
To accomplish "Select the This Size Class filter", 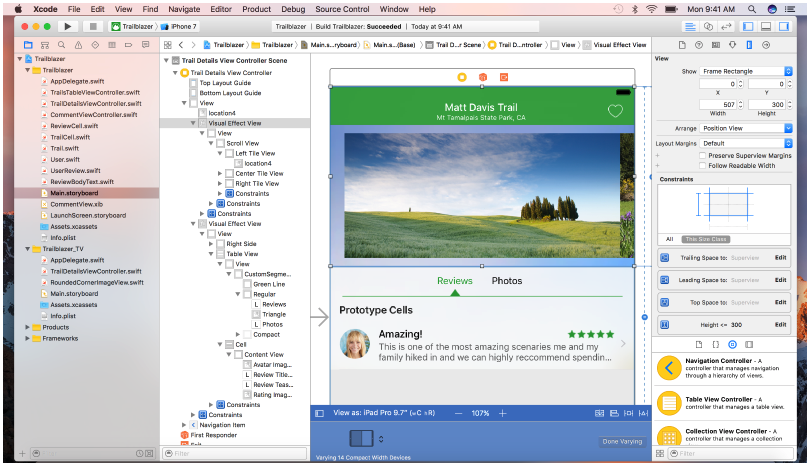I will 705,239.
